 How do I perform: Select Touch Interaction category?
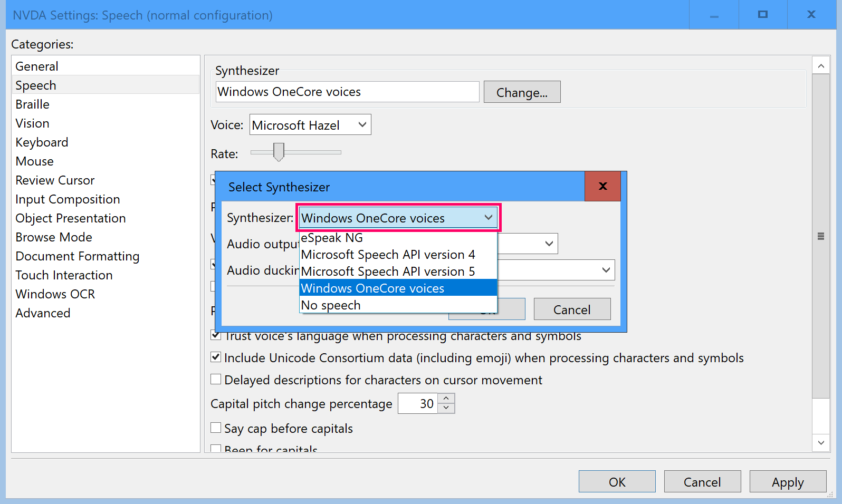106,275
